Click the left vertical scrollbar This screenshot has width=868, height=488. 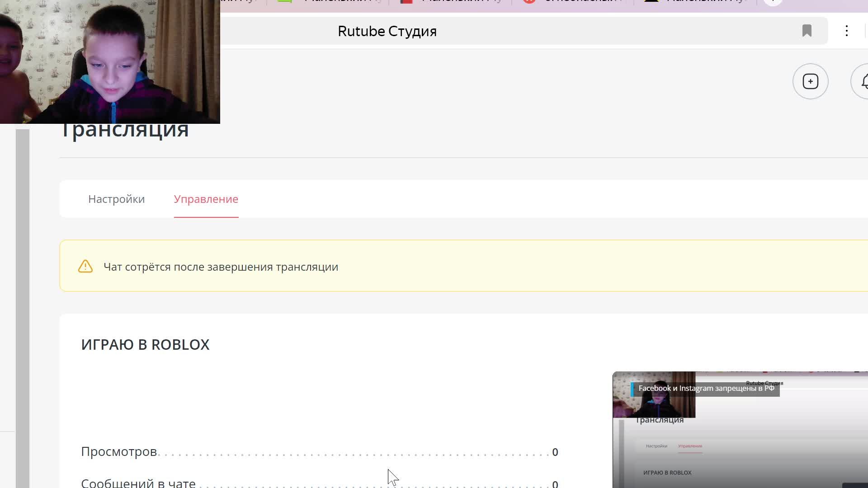23,308
